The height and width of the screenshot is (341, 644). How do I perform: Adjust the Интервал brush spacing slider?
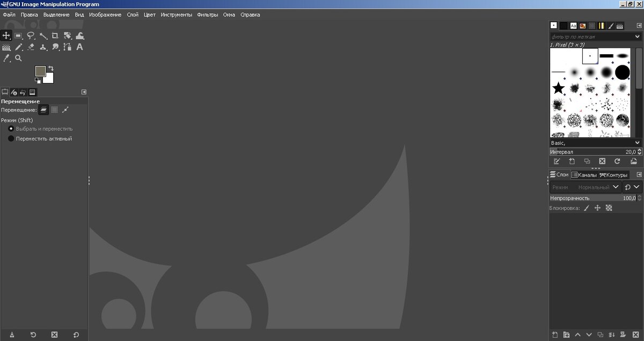[595, 152]
